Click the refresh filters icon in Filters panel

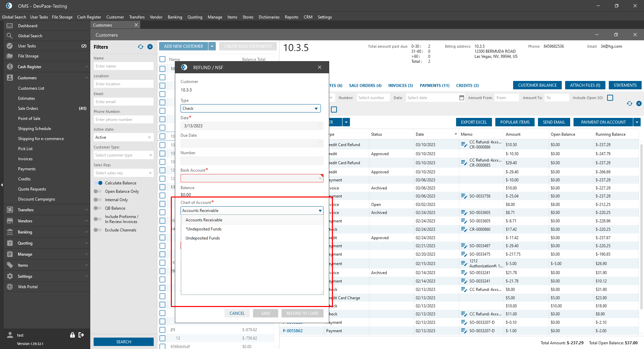(140, 47)
